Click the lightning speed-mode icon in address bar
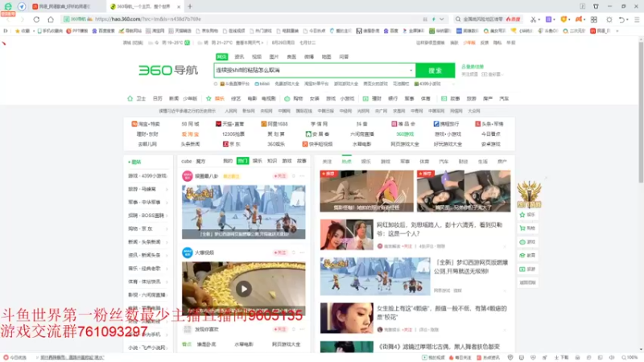Image resolution: width=644 pixels, height=362 pixels. point(434,19)
